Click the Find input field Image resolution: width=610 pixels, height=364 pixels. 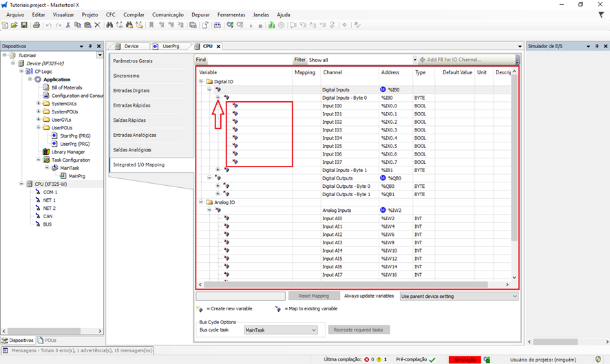coord(249,60)
